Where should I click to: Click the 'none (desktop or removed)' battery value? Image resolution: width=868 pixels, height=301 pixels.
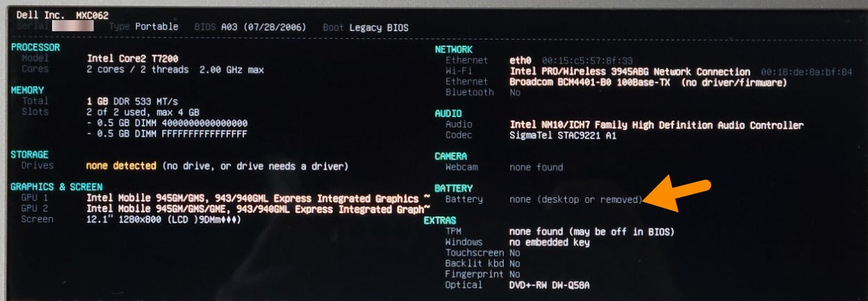click(x=577, y=200)
